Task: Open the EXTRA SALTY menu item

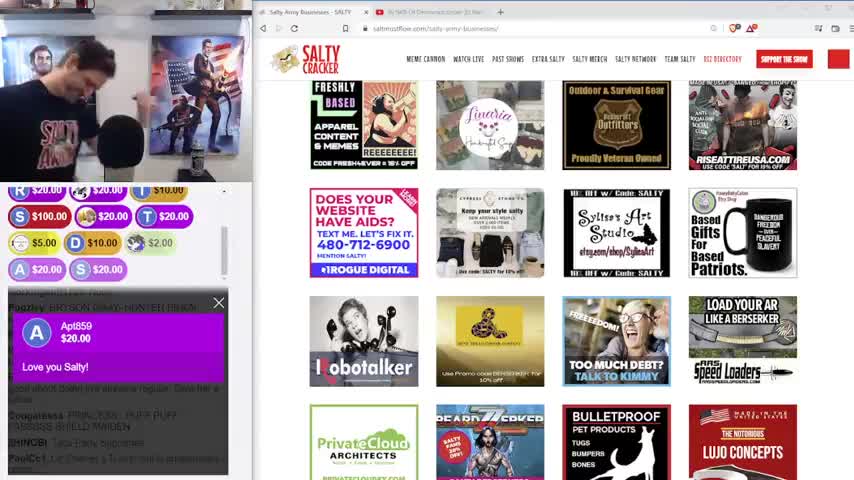Action: point(548,59)
